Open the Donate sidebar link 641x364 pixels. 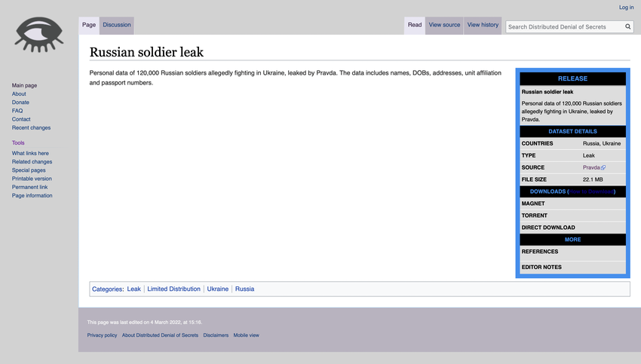(x=20, y=102)
